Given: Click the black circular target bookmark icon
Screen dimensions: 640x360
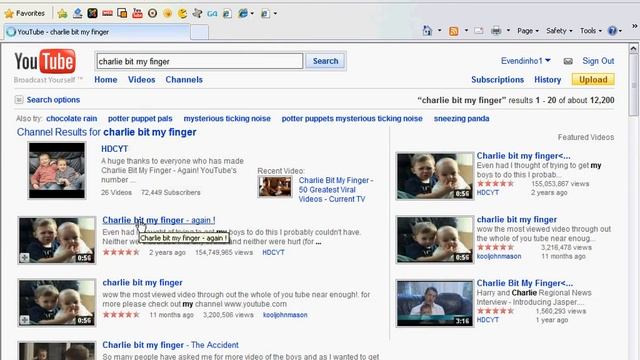Looking at the screenshot, I should (152, 13).
